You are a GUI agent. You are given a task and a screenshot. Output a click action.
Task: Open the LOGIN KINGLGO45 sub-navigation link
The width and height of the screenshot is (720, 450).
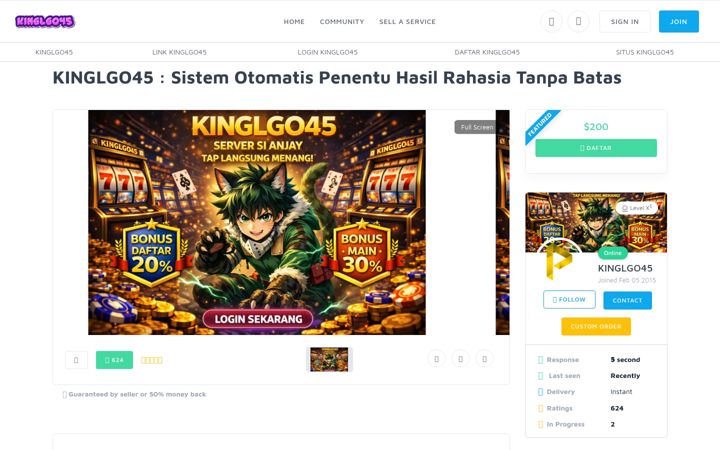[327, 52]
